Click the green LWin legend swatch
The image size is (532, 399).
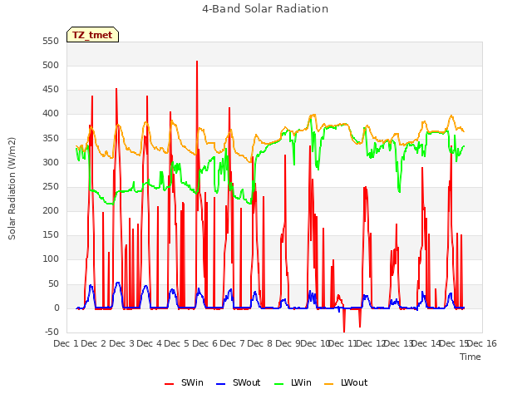(279, 384)
